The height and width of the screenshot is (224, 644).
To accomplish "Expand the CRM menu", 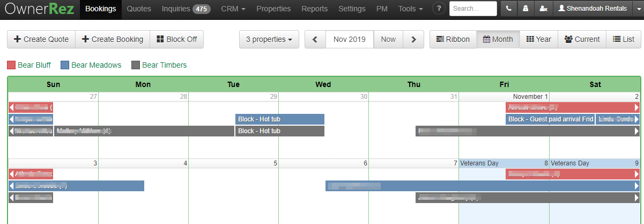I will point(233,9).
